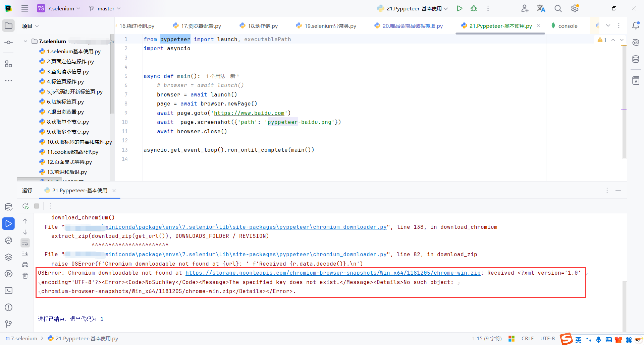644x345 pixels.
Task: Switch to the 18.动作链.py tab
Action: (259, 26)
